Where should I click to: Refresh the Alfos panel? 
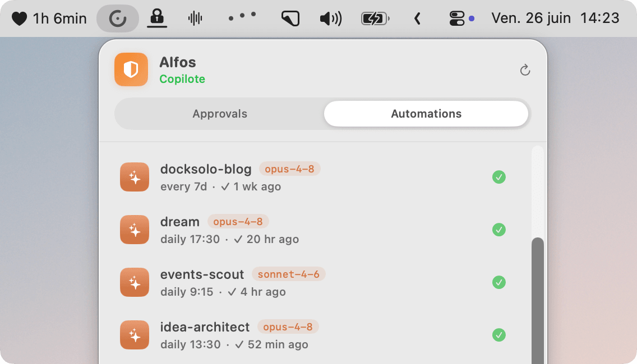(525, 70)
